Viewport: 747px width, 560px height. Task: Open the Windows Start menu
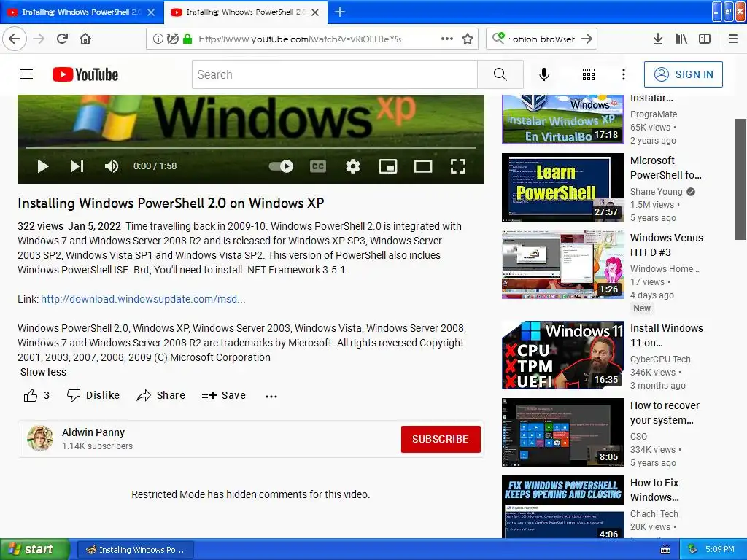tap(34, 550)
